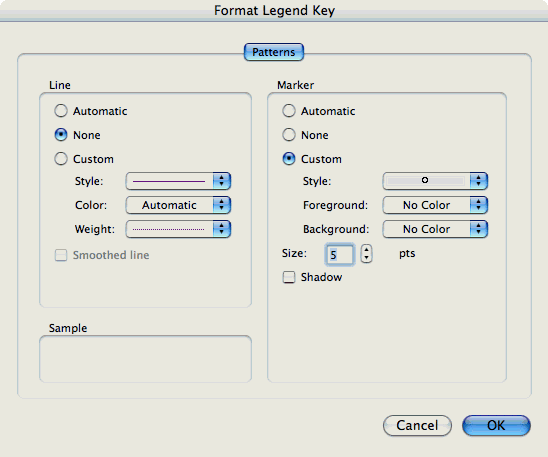
Task: Open the Line Weight dropdown
Action: tap(178, 229)
